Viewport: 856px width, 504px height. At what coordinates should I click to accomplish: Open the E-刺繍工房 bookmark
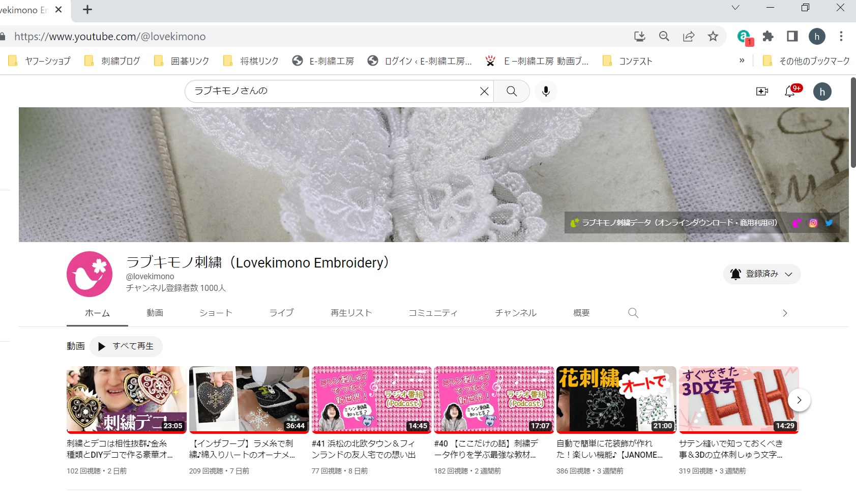(x=323, y=61)
